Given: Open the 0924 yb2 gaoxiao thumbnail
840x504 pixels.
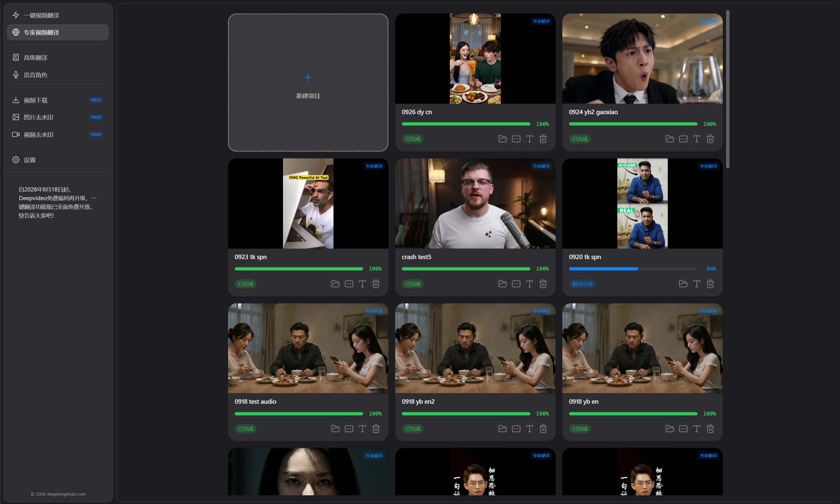Looking at the screenshot, I should [642, 58].
